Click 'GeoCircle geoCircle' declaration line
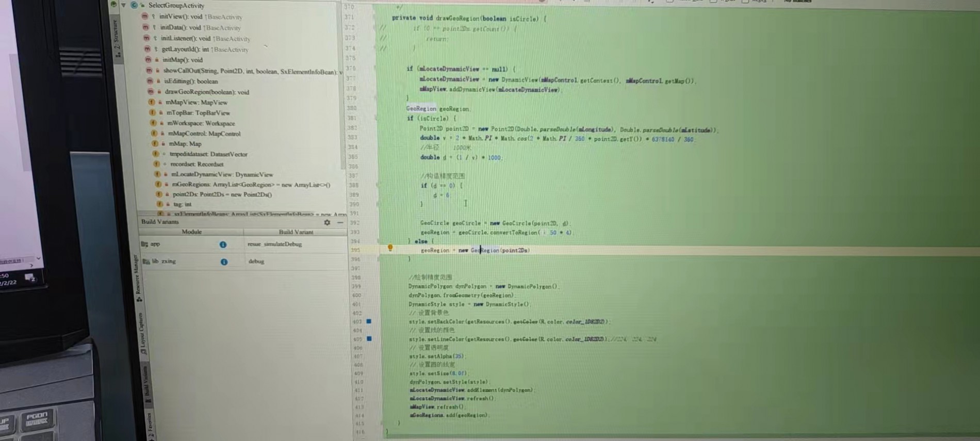Screen dimensions: 980x441 [495, 223]
